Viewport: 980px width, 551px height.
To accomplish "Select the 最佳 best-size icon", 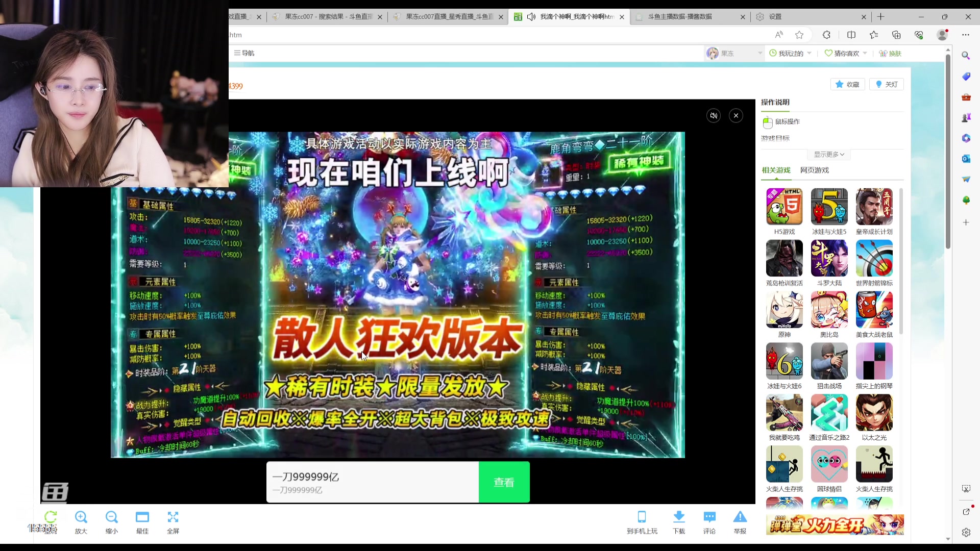I will point(142,517).
